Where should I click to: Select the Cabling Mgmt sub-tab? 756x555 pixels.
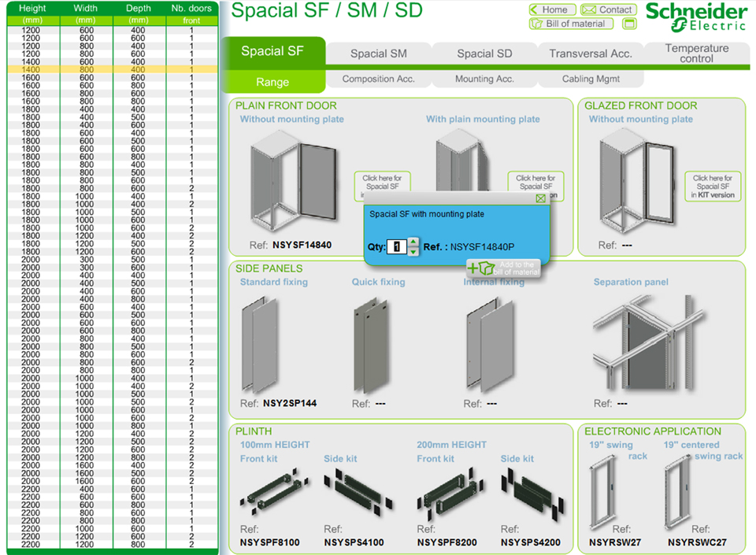591,79
